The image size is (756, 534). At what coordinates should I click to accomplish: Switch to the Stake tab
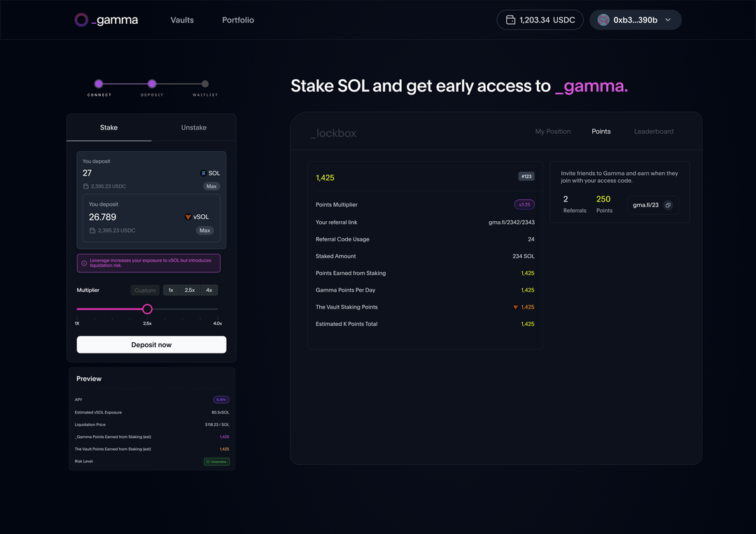109,127
